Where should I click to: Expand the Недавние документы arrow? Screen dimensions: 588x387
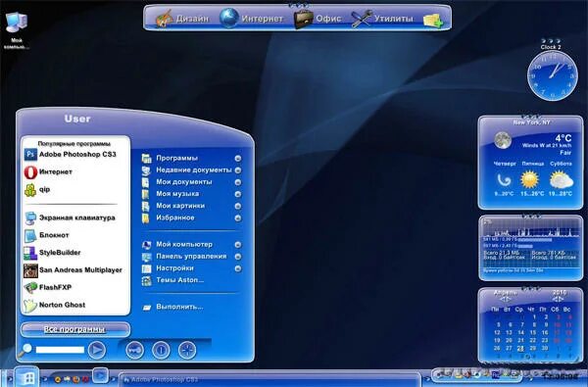pos(238,170)
